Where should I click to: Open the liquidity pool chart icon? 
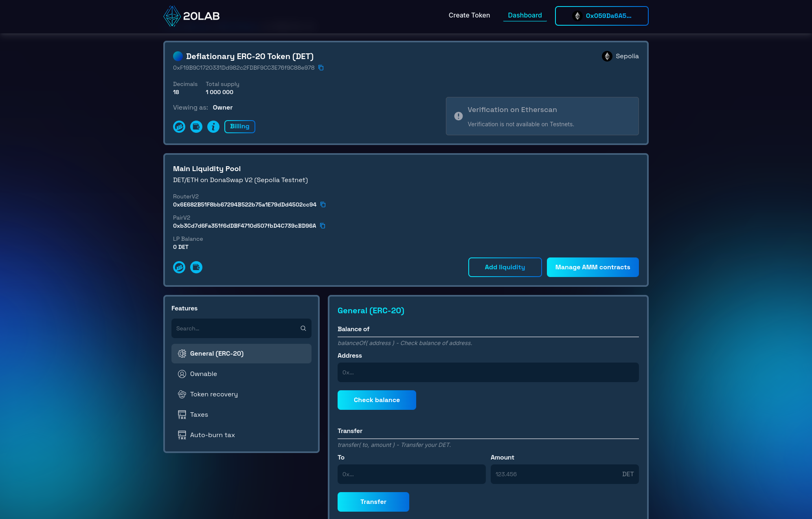179,267
